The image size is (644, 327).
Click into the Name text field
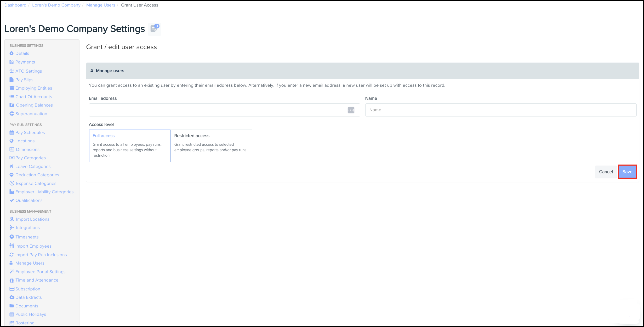pos(500,110)
